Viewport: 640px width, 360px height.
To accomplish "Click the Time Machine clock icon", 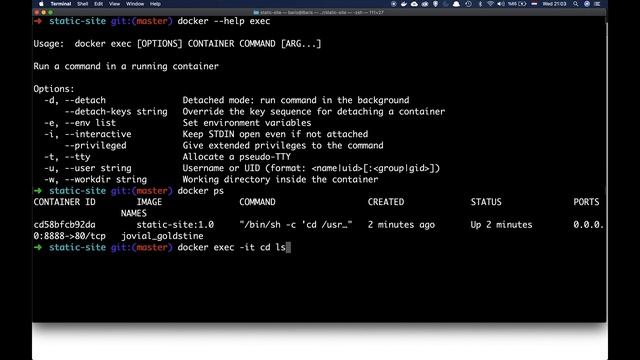I will [469, 4].
